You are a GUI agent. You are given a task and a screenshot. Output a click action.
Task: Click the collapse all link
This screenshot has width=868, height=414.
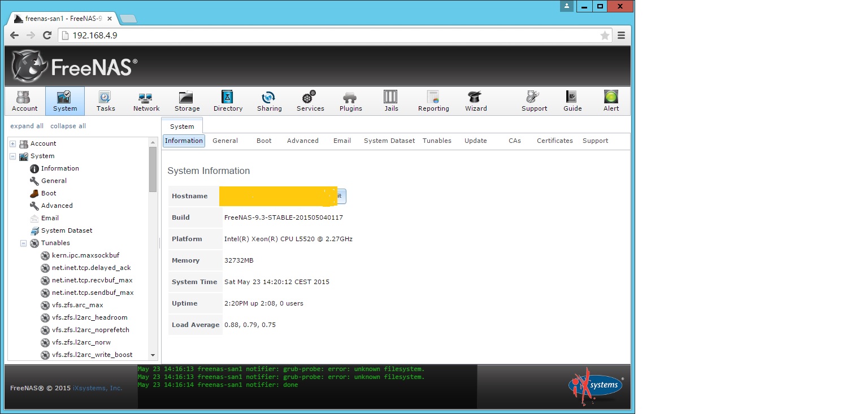click(x=68, y=126)
